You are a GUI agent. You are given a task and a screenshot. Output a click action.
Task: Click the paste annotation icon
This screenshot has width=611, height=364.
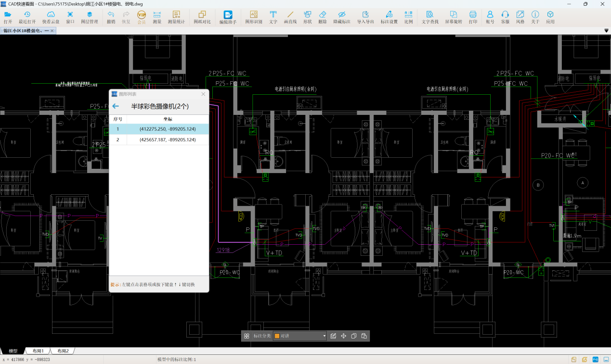(x=364, y=336)
